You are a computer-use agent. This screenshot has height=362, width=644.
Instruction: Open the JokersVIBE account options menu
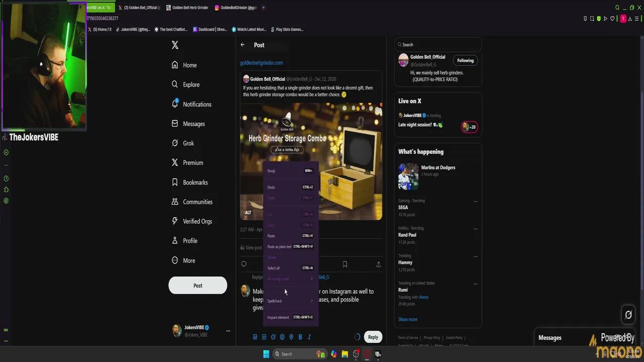[228, 331]
